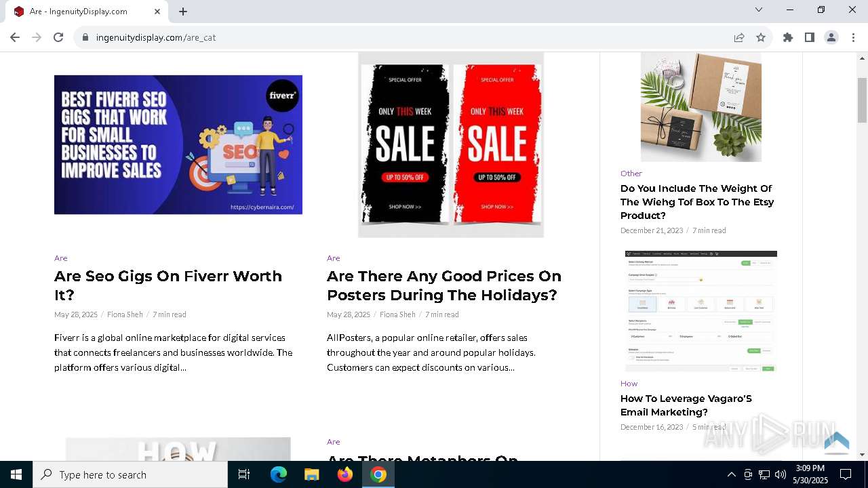Click the page vertical scrollbar thumb
Viewport: 868px width, 488px height.
pyautogui.click(x=862, y=100)
